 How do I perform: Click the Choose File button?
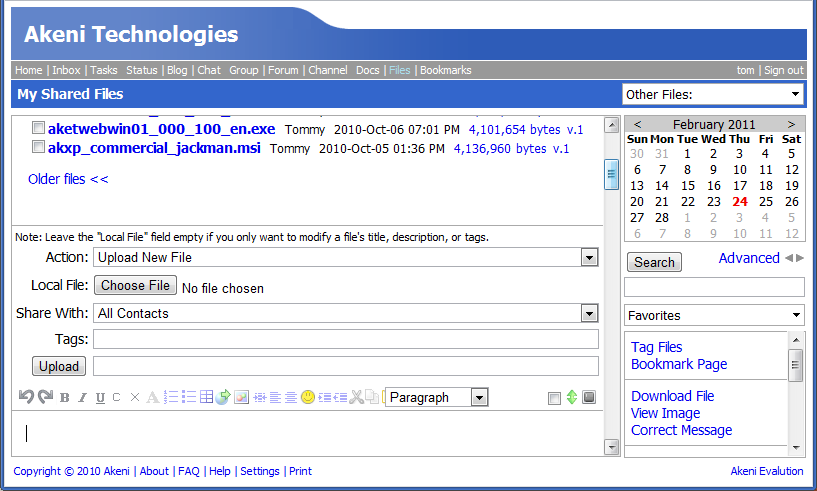[136, 286]
